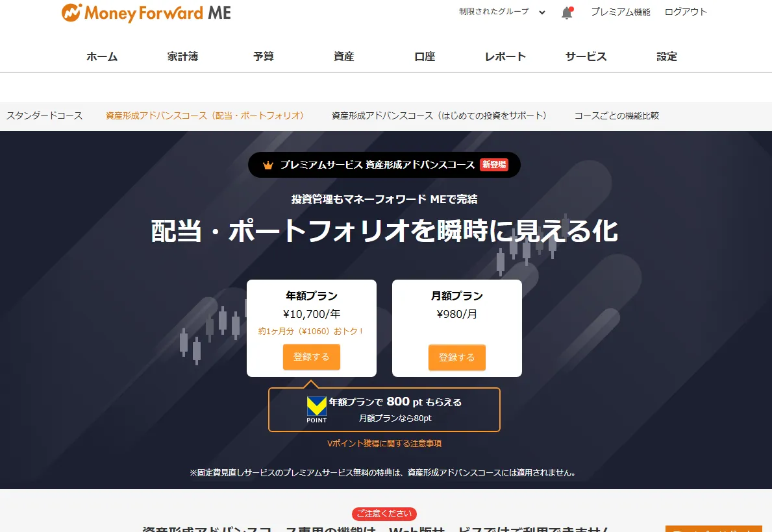Click the ログアウト link
The height and width of the screenshot is (532, 772).
(x=686, y=12)
